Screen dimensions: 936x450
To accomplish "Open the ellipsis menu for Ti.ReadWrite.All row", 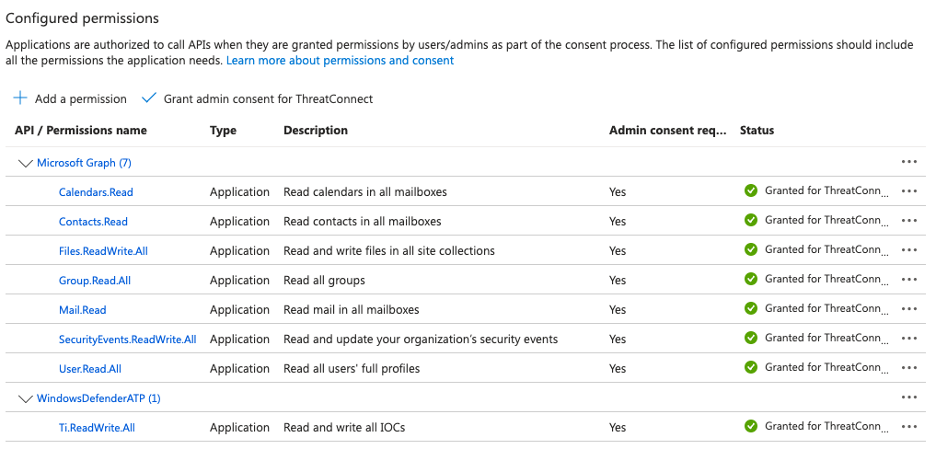I will 909,427.
